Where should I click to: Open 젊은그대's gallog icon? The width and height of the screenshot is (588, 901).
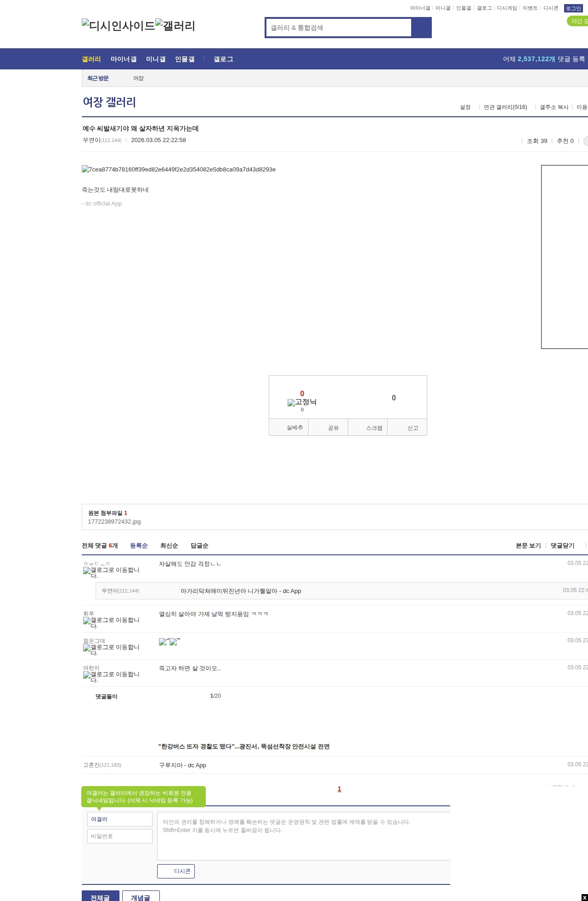pyautogui.click(x=87, y=648)
